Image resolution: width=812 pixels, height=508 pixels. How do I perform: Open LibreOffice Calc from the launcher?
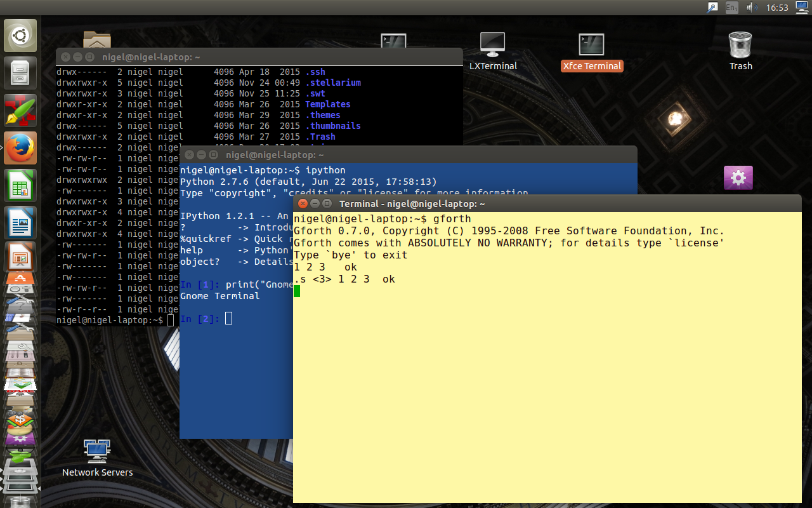pos(21,186)
